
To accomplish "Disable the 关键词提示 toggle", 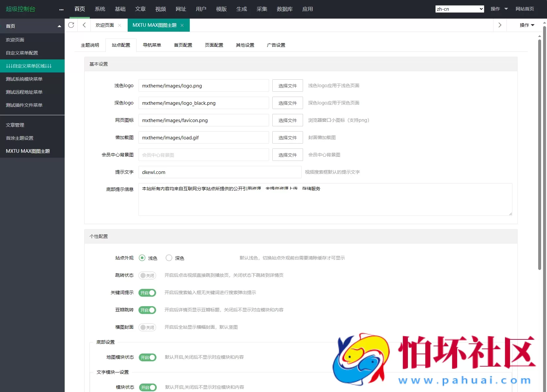I will point(147,292).
